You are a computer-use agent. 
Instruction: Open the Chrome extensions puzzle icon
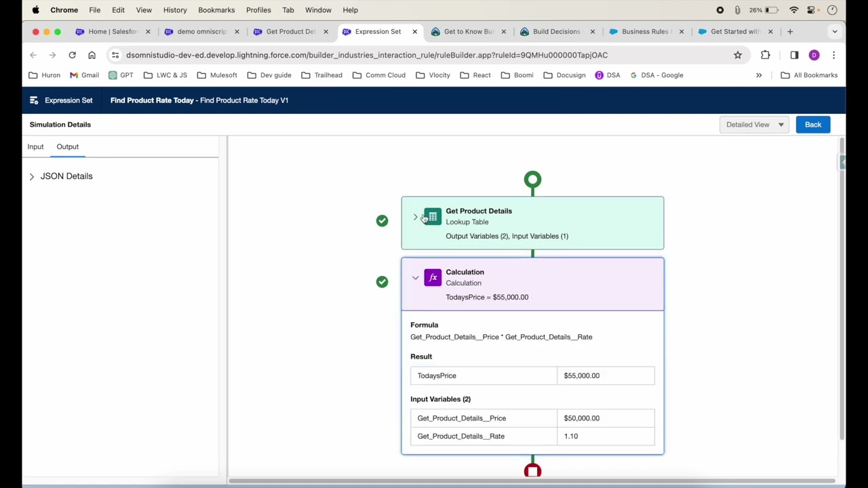coord(766,55)
